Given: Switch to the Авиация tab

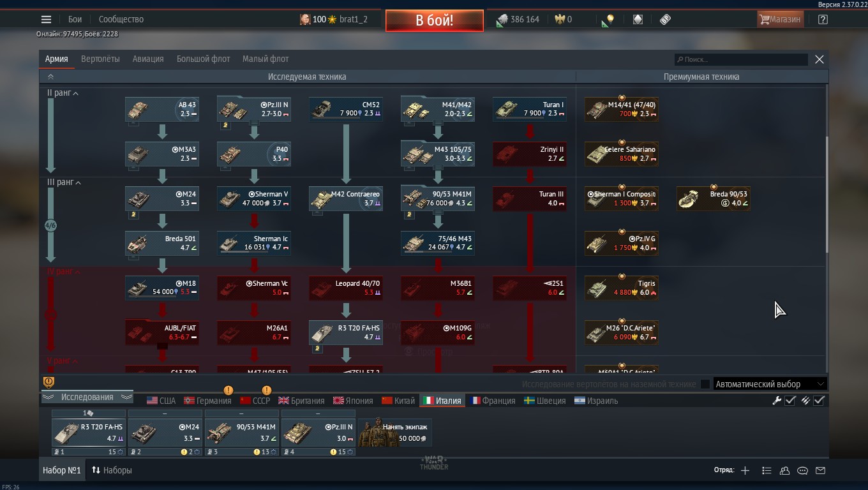Looking at the screenshot, I should click(148, 59).
